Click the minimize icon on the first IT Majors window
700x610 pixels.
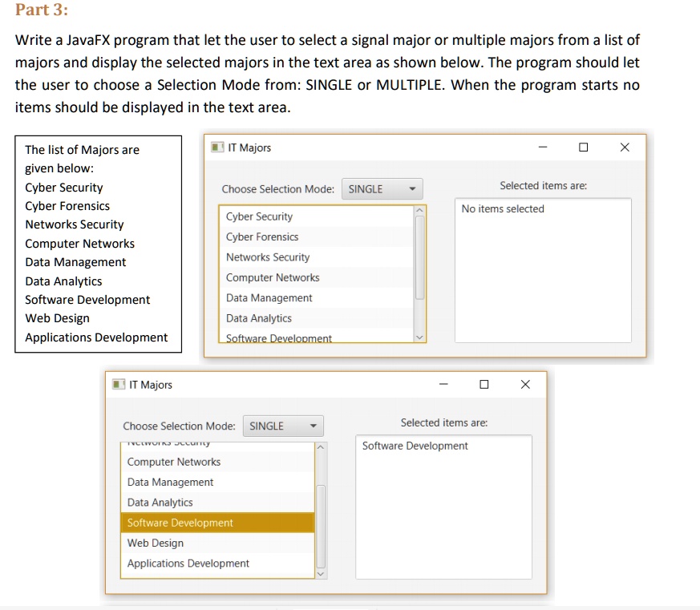point(543,147)
